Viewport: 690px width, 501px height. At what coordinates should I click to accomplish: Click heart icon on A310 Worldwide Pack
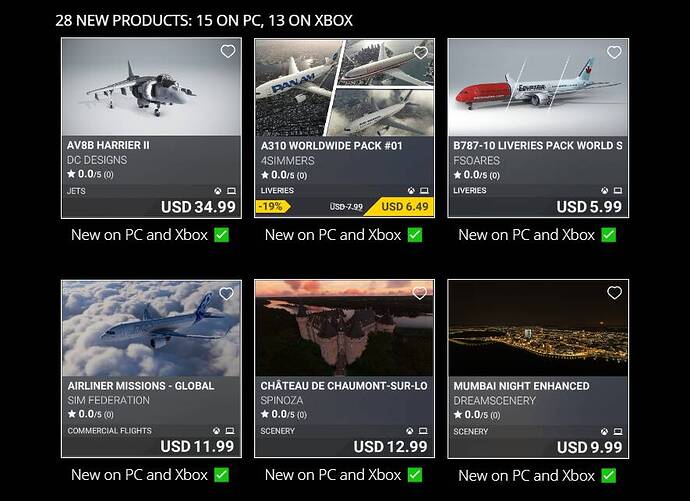coord(421,51)
